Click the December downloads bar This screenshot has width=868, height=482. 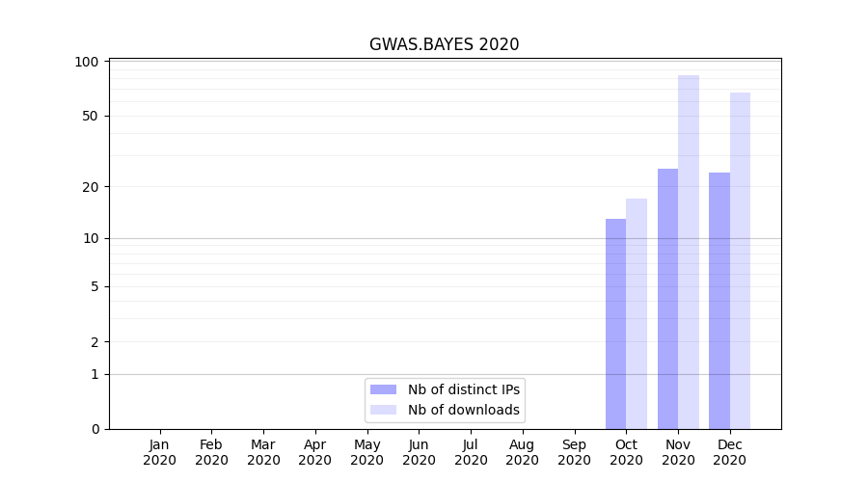click(x=740, y=260)
